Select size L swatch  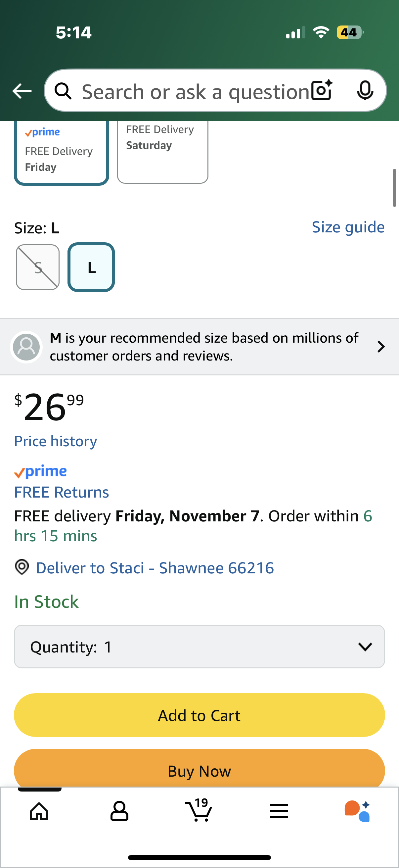click(91, 267)
